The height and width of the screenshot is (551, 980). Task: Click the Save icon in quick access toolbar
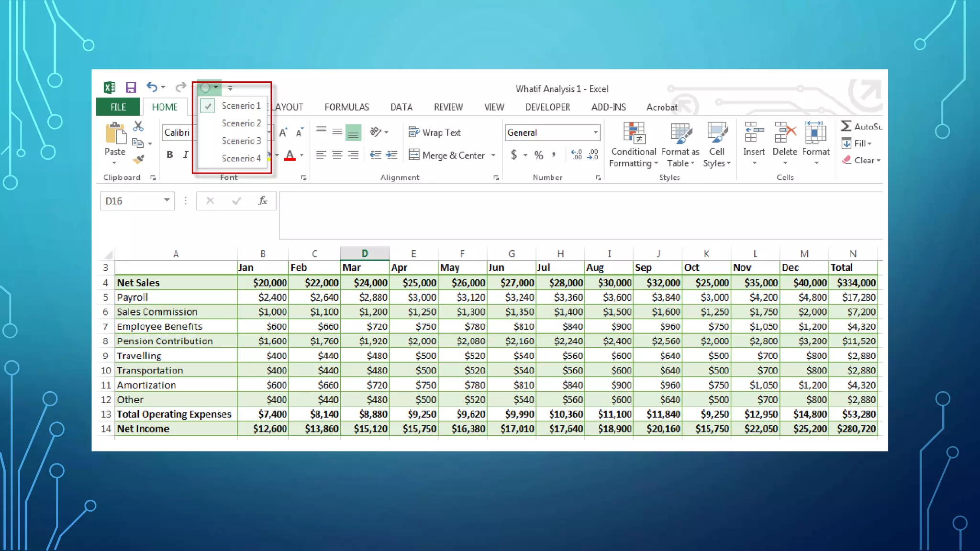pyautogui.click(x=131, y=87)
